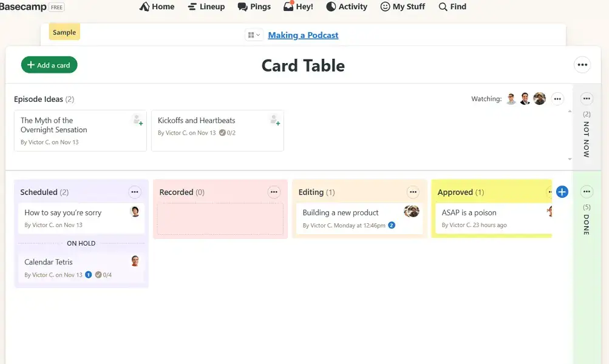Open Editing column options ellipsis
This screenshot has height=364, width=609.
[413, 192]
